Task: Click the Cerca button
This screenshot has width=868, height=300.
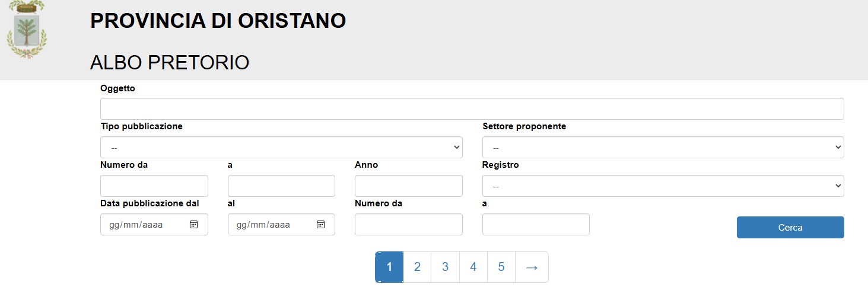Action: 790,228
